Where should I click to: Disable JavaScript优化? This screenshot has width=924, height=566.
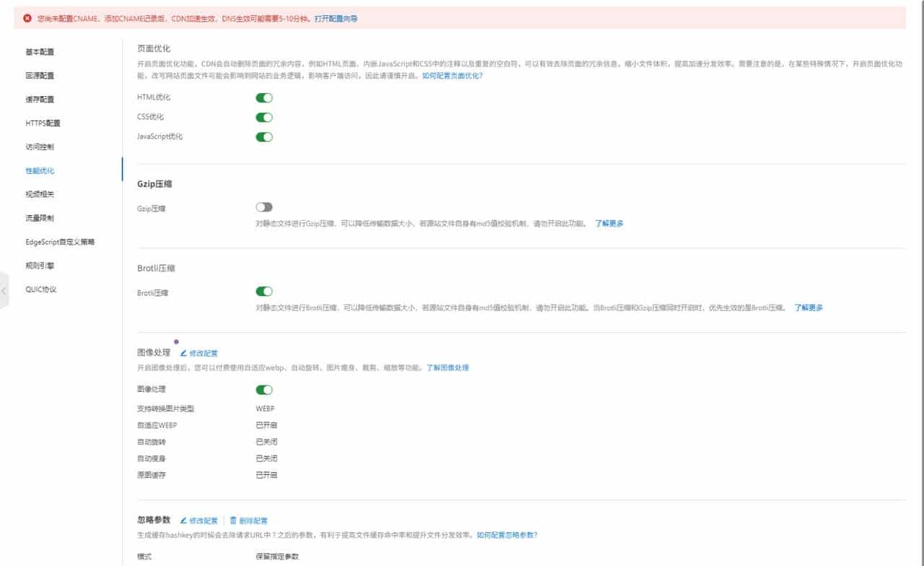coord(264,136)
